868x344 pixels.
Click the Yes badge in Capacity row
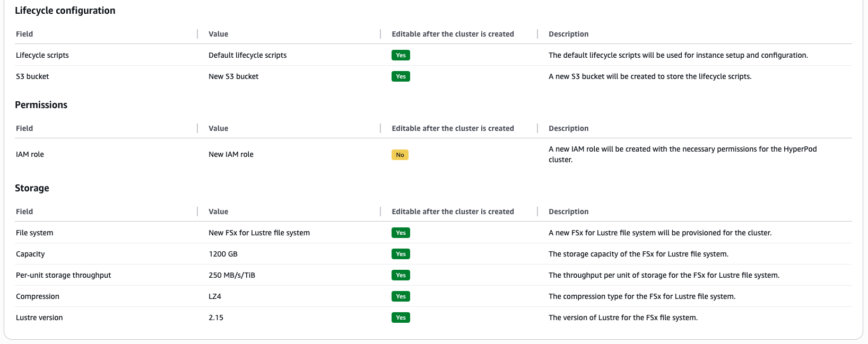point(401,254)
